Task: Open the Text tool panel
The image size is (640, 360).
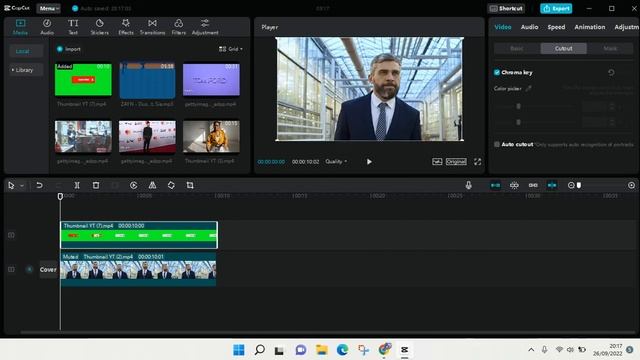Action: [x=73, y=27]
